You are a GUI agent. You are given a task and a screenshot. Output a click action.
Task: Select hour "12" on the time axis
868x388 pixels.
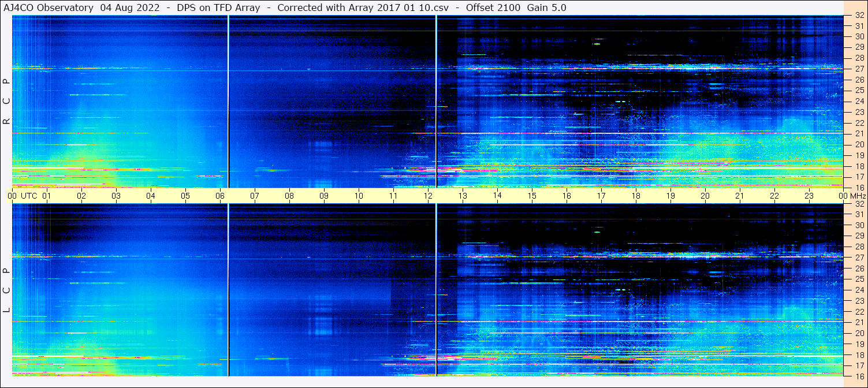pos(428,196)
